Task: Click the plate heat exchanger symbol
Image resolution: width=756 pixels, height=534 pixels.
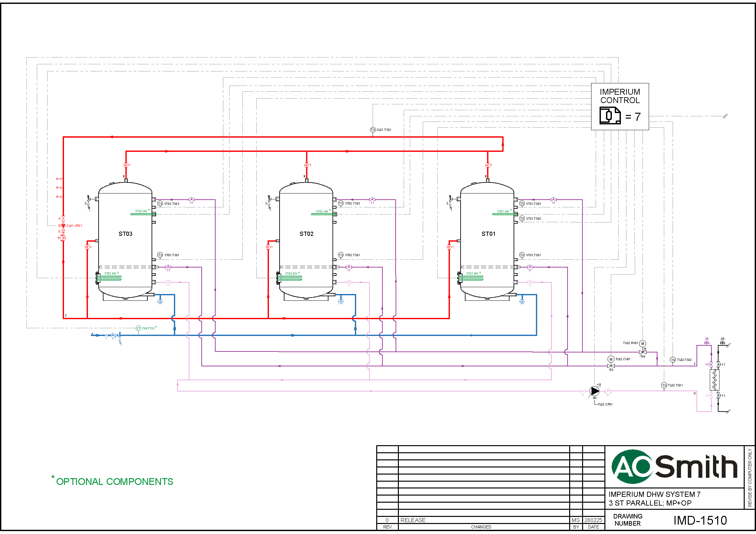Action: pos(715,380)
